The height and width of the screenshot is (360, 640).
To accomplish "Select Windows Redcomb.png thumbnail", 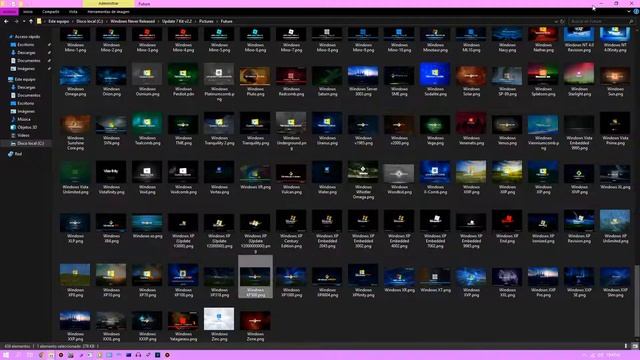I will (x=291, y=80).
